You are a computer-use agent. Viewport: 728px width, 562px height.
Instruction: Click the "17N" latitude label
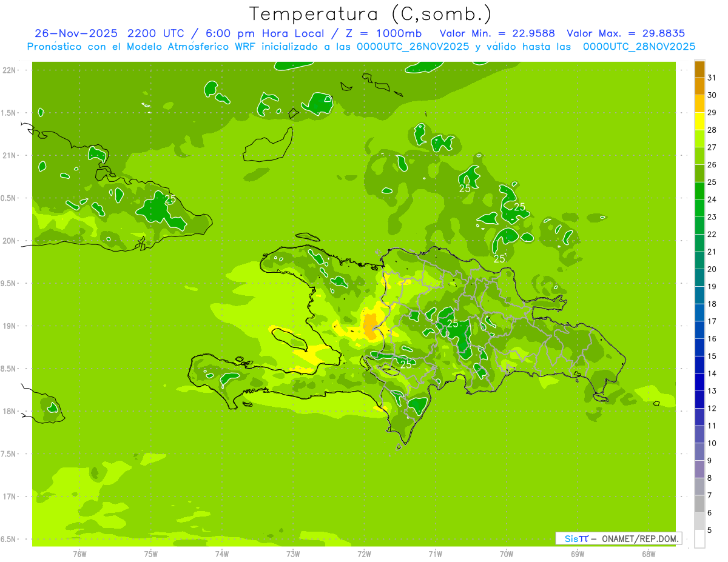(9, 497)
